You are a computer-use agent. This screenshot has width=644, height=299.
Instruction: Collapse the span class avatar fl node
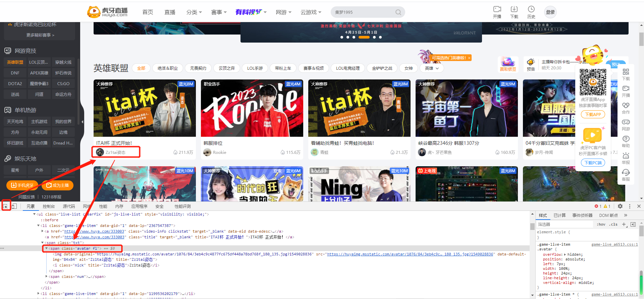(46, 248)
